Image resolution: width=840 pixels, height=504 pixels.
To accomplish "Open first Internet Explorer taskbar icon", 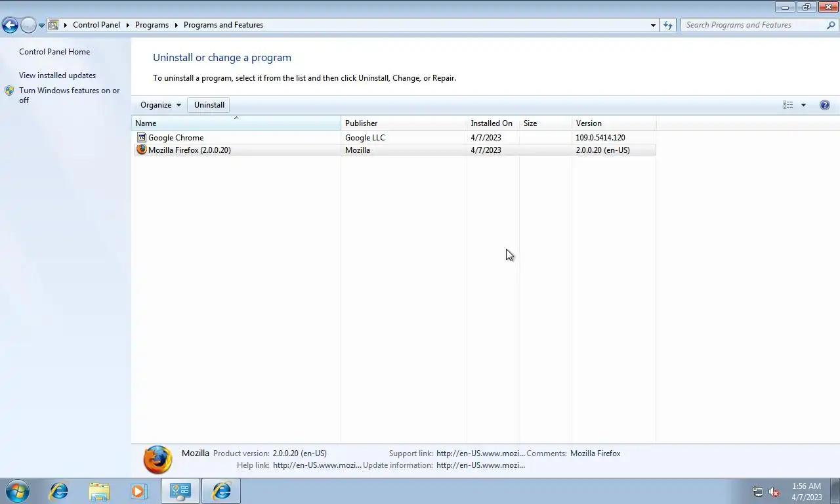I will 59,491.
